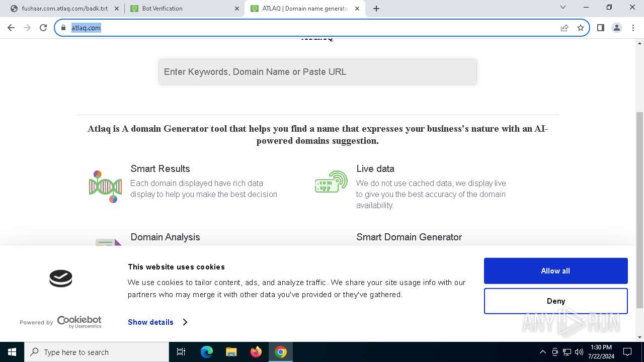The width and height of the screenshot is (644, 362).
Task: Go back to the previous page
Action: [x=11, y=28]
